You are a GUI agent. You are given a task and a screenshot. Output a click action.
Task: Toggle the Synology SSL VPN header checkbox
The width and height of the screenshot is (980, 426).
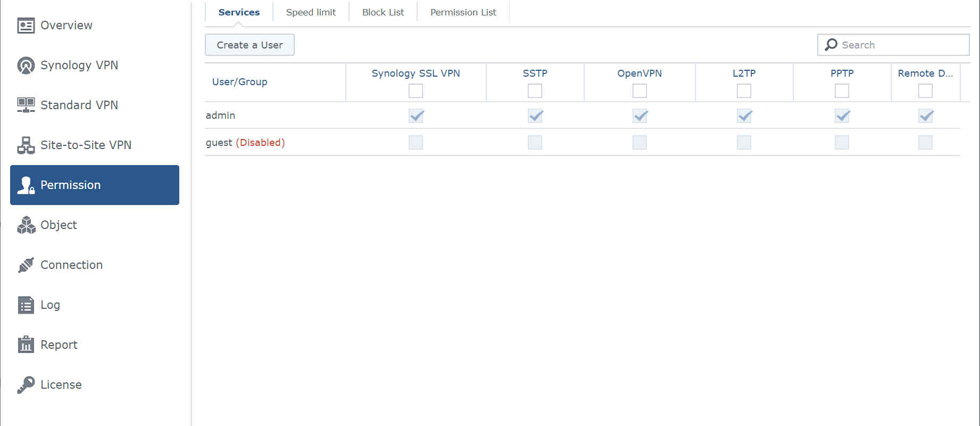pyautogui.click(x=416, y=91)
